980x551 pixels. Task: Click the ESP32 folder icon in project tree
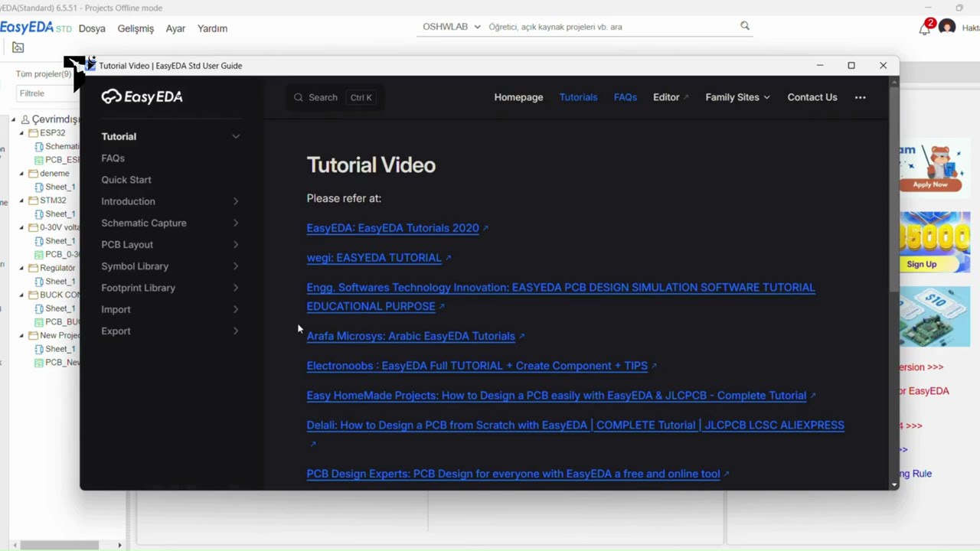(33, 132)
